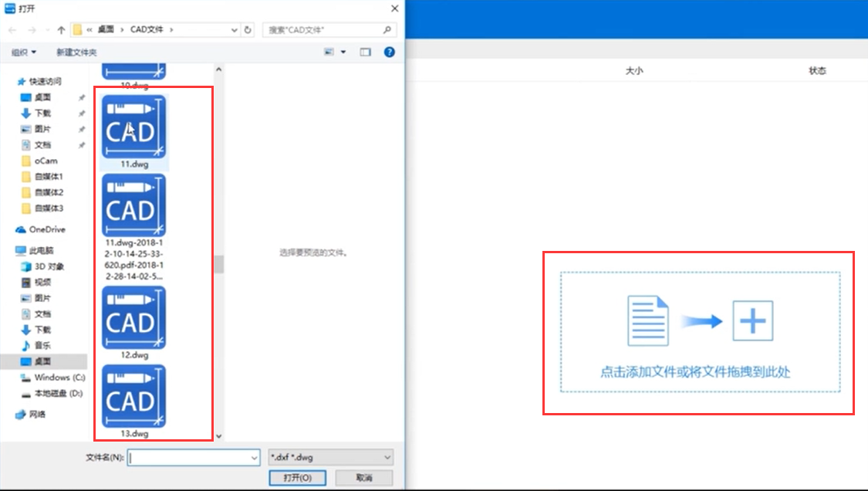The height and width of the screenshot is (491, 868).
Task: Open the *.dxf *.dwg file type dropdown
Action: (330, 458)
